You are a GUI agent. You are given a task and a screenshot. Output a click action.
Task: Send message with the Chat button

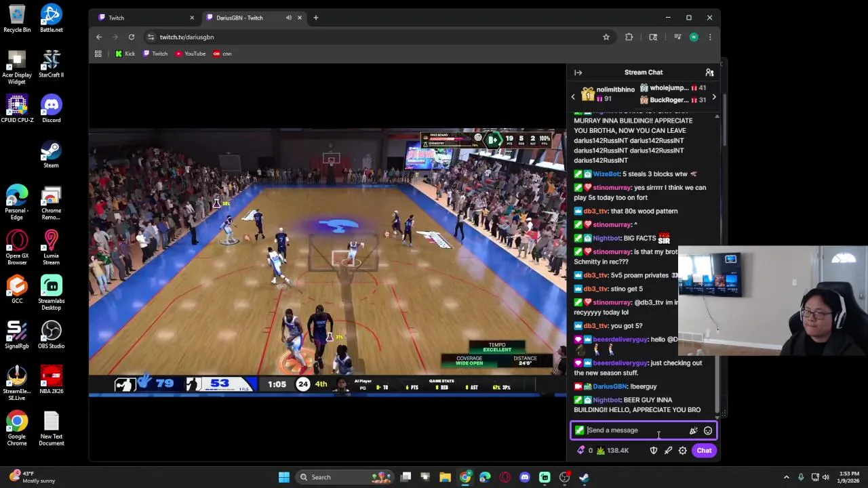tap(704, 451)
